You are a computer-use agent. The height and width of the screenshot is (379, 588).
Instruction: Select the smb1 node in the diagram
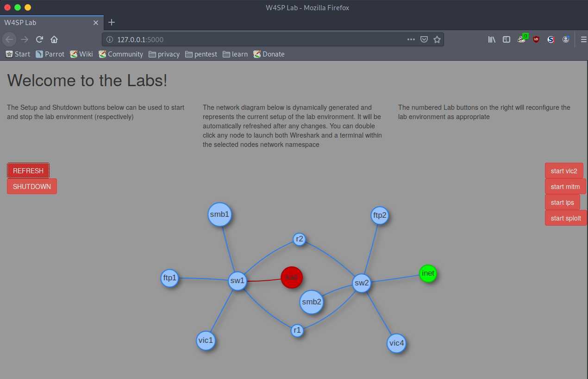click(x=219, y=215)
